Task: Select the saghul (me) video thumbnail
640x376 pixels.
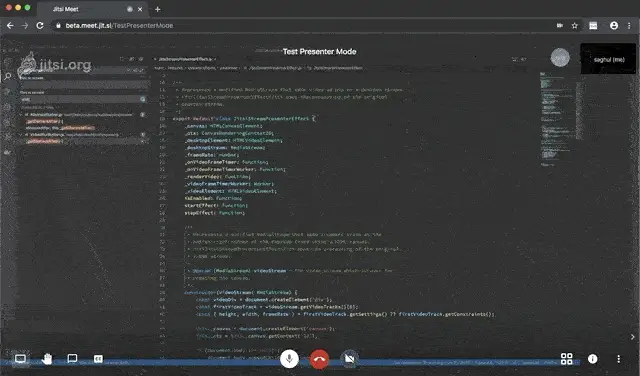Action: [609, 59]
